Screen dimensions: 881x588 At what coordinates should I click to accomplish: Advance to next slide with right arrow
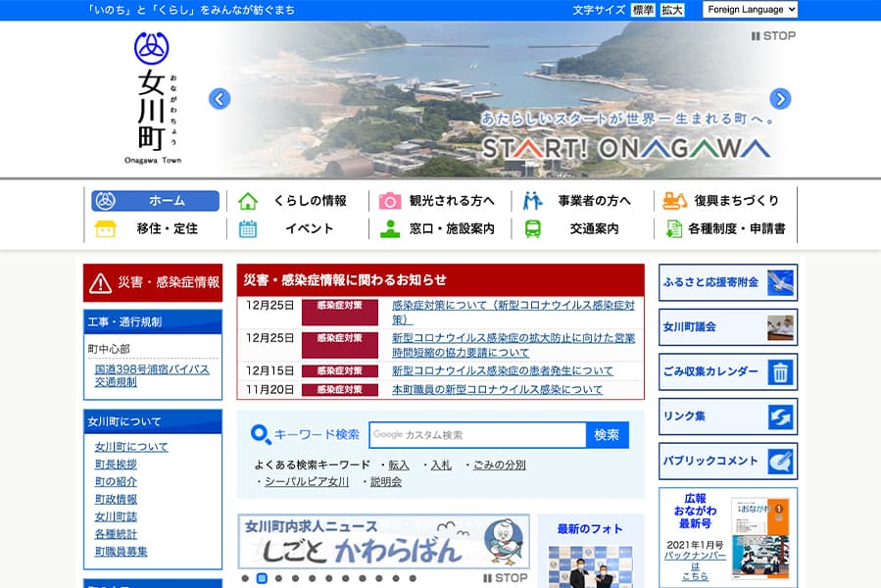click(x=780, y=99)
